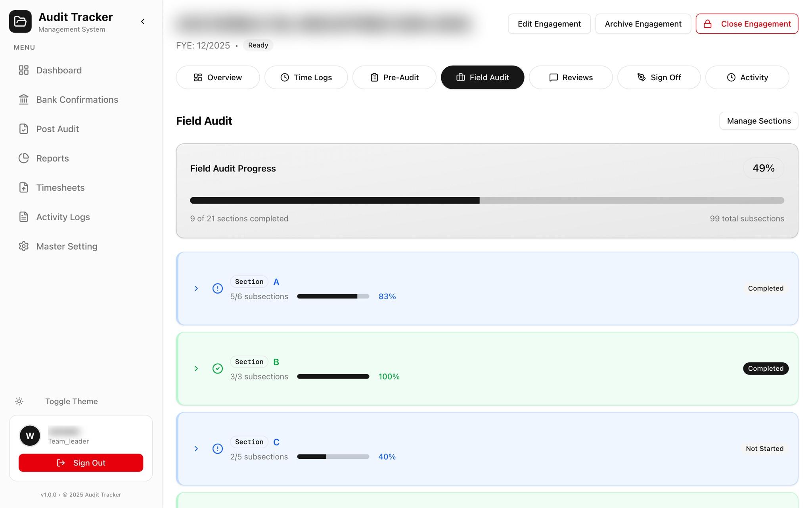The height and width of the screenshot is (508, 812).
Task: Switch to the Overview tab
Action: coord(218,77)
